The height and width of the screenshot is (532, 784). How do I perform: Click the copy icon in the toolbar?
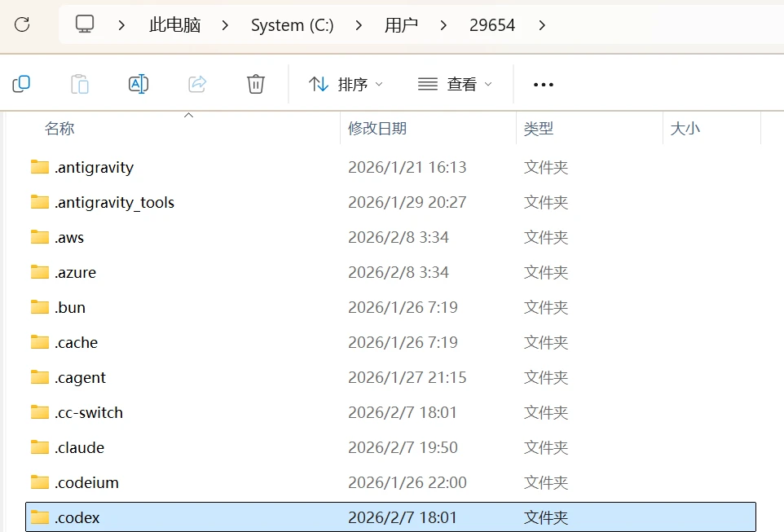tap(21, 84)
